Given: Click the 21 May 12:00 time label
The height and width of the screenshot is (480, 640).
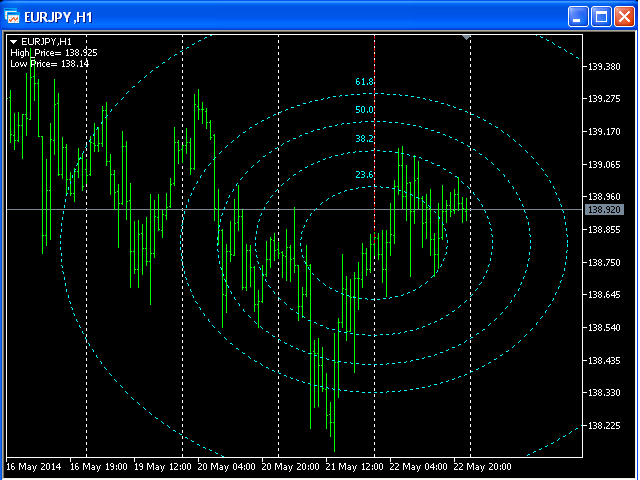Looking at the screenshot, I should point(355,467).
